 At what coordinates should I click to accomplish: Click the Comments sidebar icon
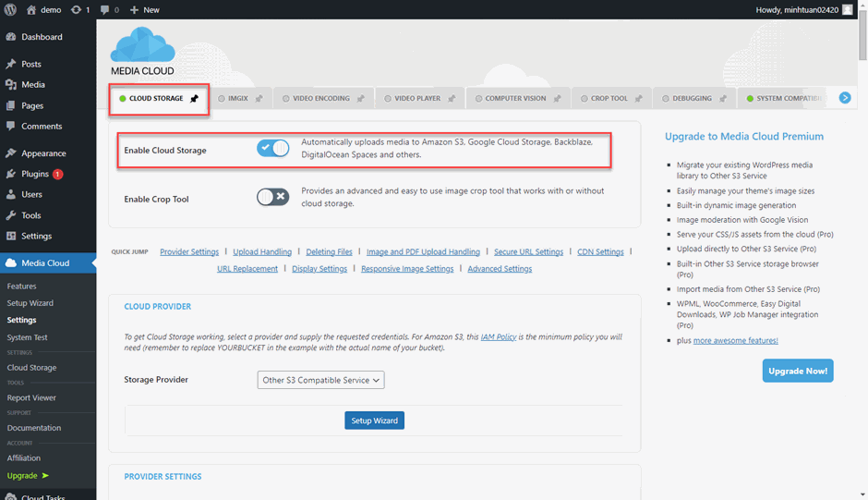[x=11, y=126]
